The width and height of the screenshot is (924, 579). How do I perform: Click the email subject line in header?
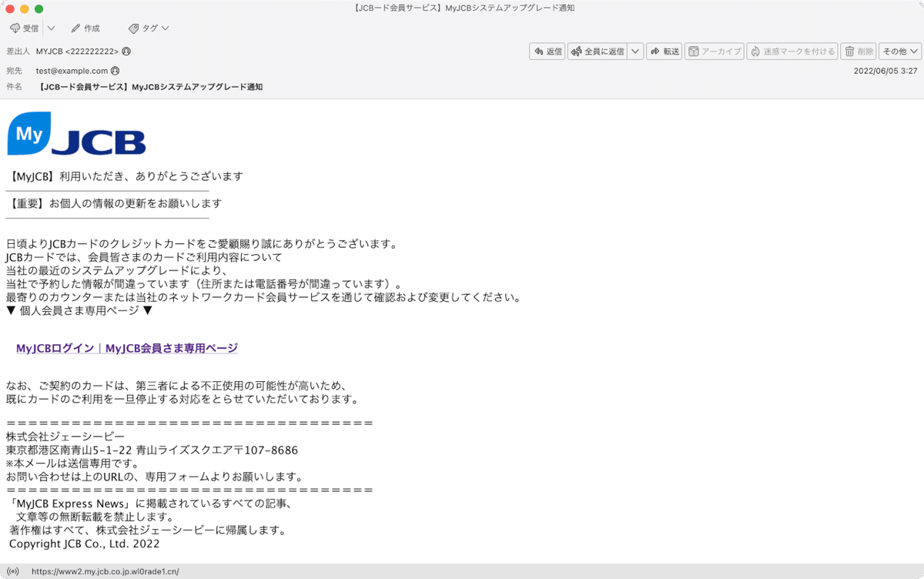(150, 87)
